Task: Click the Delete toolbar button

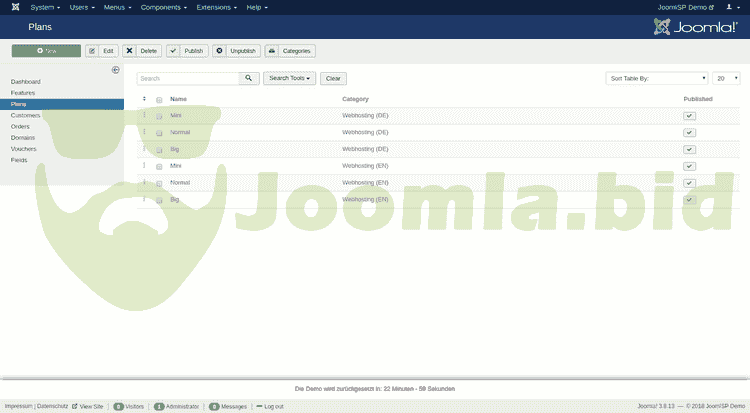Action: click(x=142, y=50)
